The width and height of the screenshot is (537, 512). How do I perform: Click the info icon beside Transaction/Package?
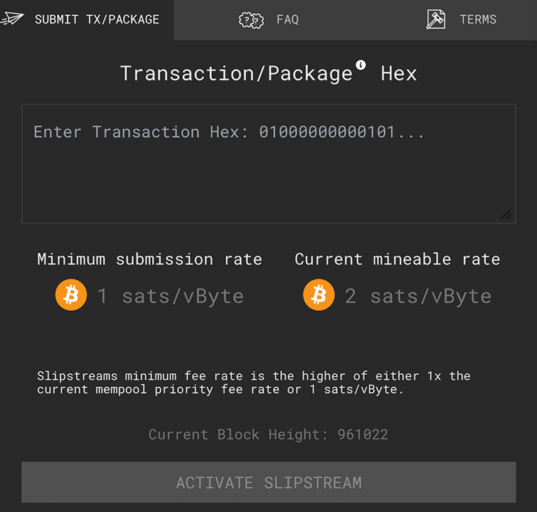click(x=361, y=65)
